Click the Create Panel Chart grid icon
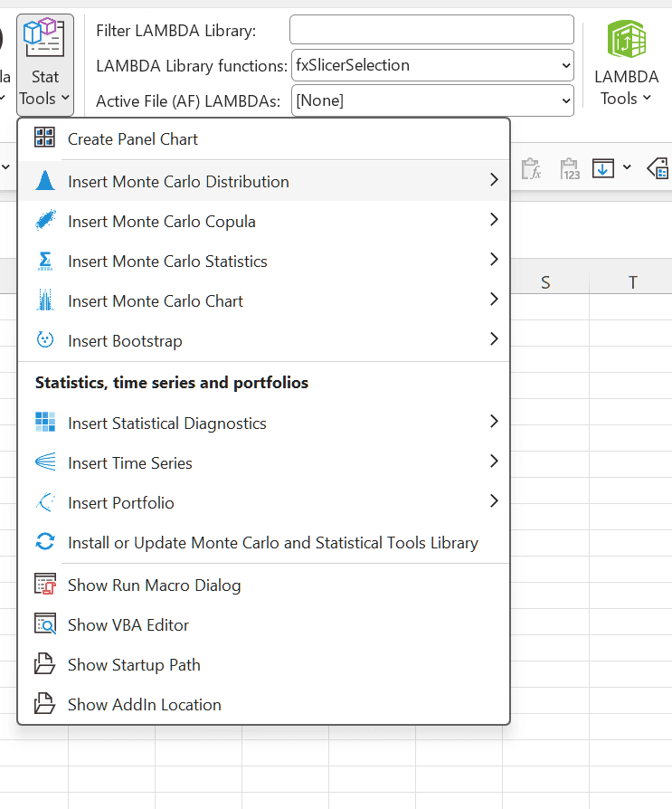This screenshot has width=672, height=809. (x=45, y=138)
